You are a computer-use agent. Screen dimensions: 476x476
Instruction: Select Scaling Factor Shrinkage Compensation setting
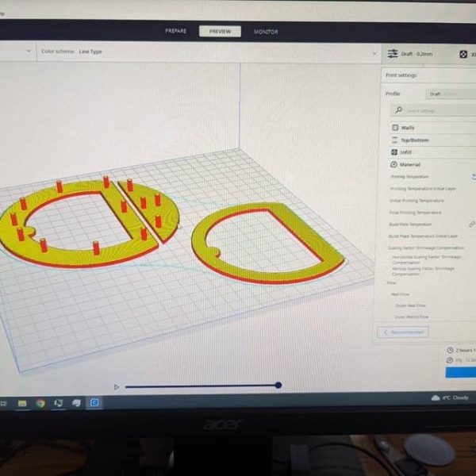[x=426, y=248]
